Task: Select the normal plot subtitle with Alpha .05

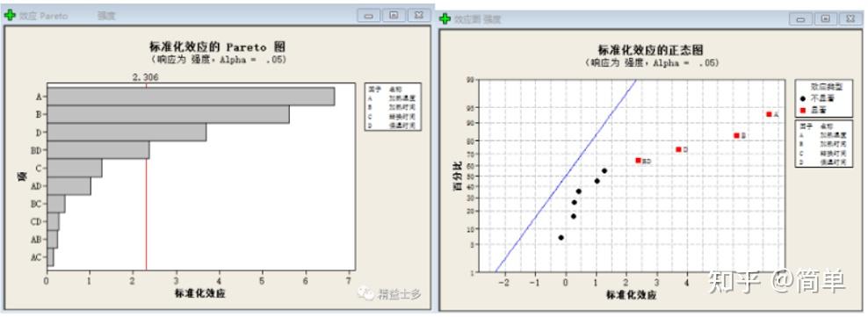Action: pos(652,63)
